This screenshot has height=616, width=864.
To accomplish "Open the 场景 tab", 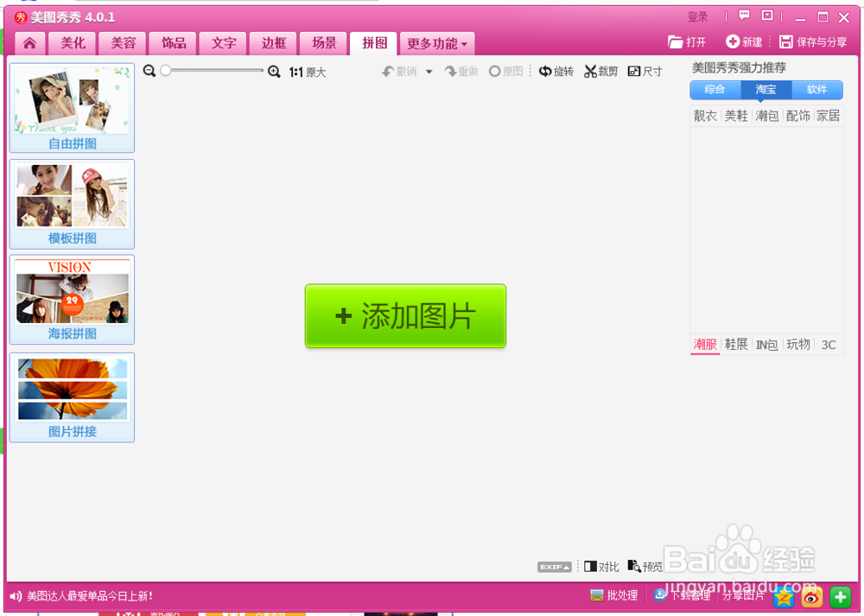I will tap(323, 43).
